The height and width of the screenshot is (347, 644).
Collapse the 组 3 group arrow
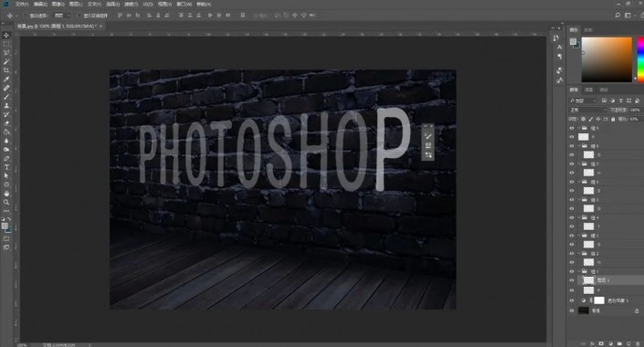579,236
